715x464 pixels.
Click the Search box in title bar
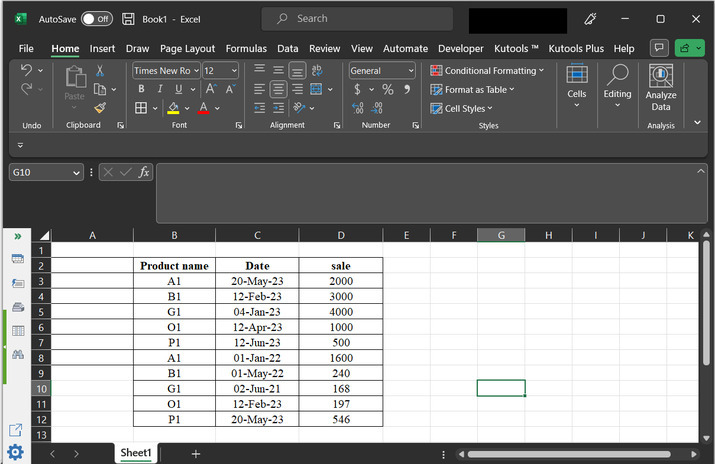point(357,19)
